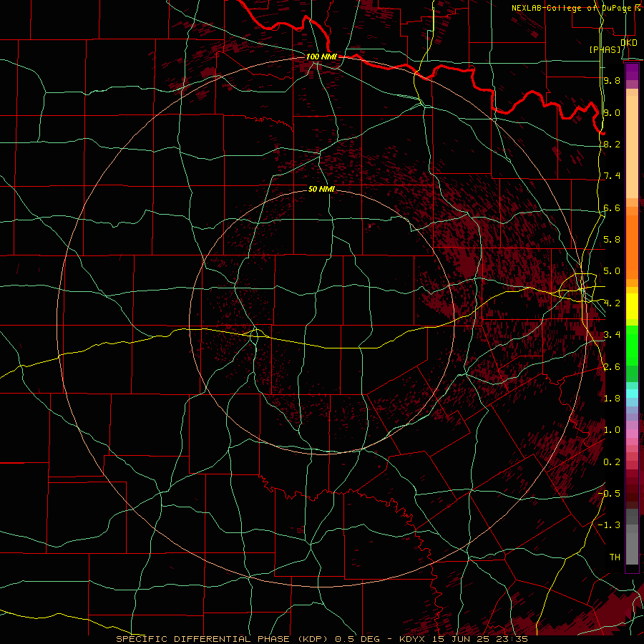
Task: Click the 7.4 value on color scale
Action: [x=612, y=176]
